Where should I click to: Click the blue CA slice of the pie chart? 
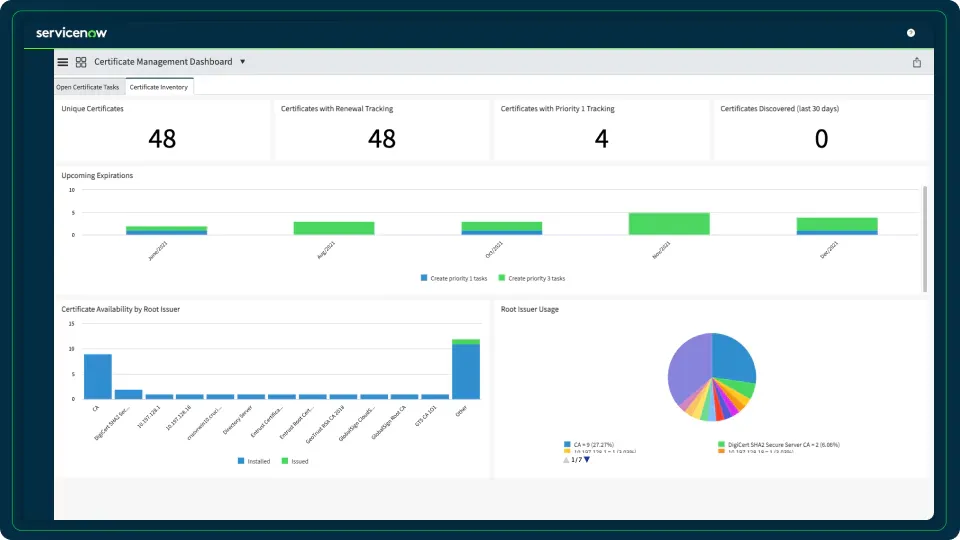pos(733,357)
